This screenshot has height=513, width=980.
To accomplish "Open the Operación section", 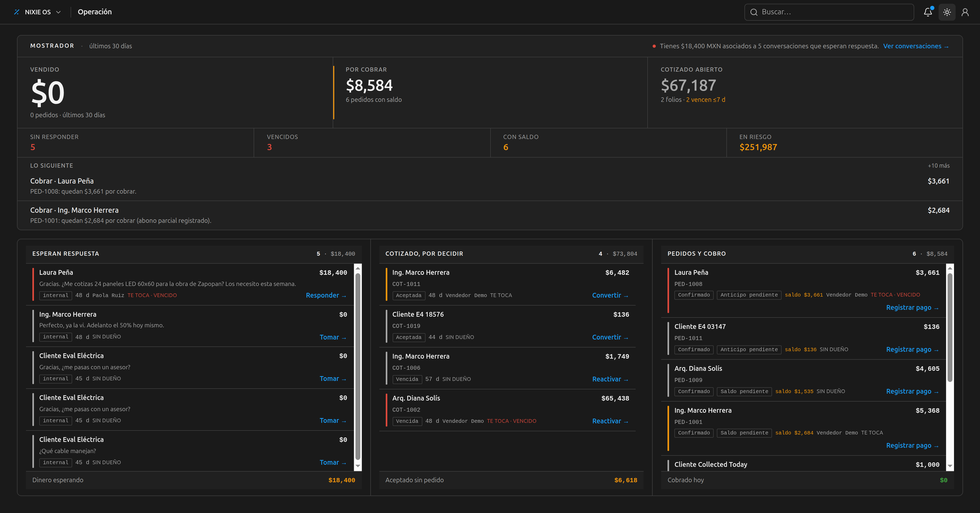I will coord(95,12).
